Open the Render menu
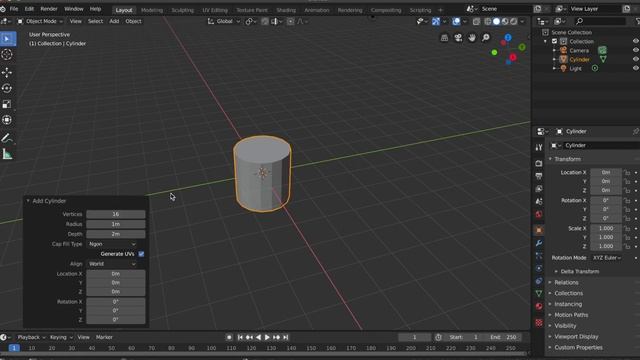The width and height of the screenshot is (640, 360). tap(49, 9)
